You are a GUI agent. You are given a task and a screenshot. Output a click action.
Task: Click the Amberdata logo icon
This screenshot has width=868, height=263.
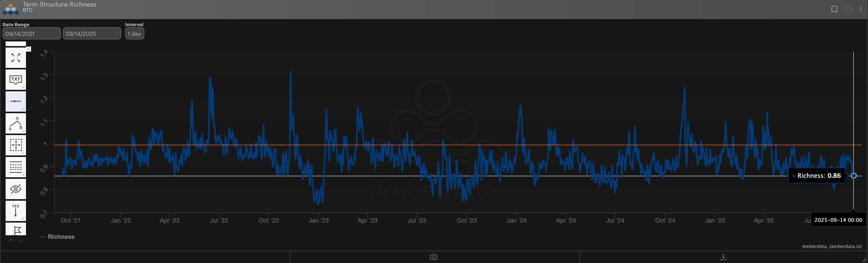point(10,9)
